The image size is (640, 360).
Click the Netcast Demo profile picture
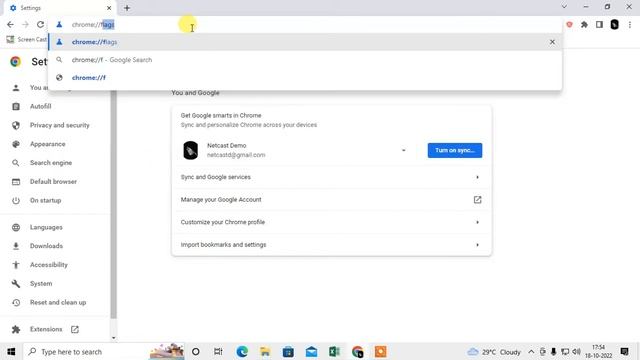[x=190, y=150]
